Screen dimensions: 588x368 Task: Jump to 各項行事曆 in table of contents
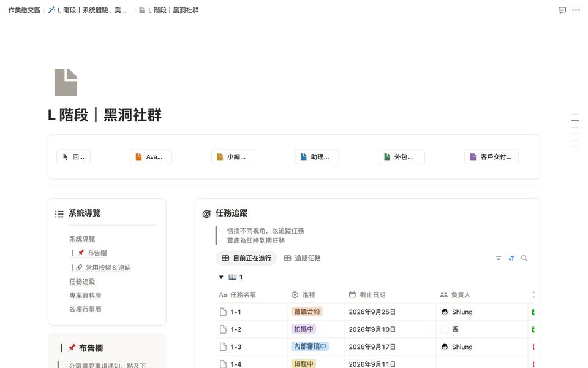point(85,309)
